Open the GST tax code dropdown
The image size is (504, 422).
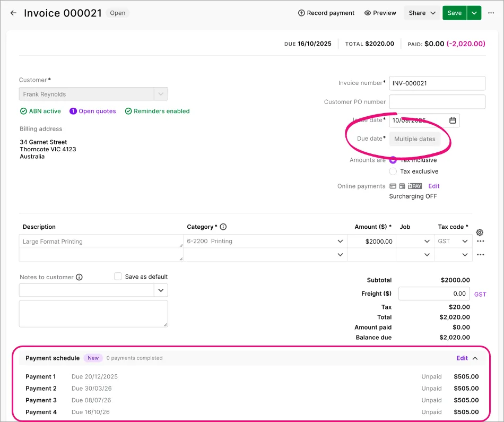pyautogui.click(x=465, y=241)
